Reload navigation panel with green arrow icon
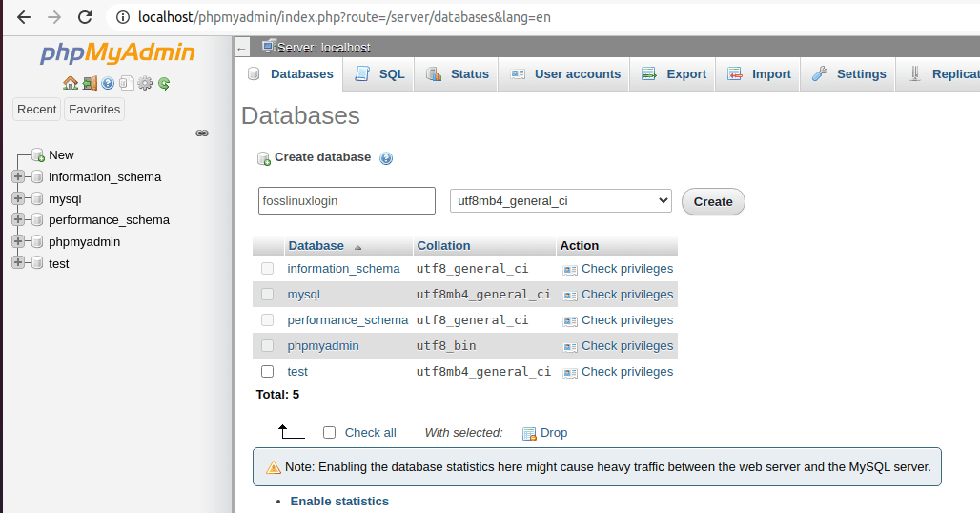This screenshot has width=980, height=513. click(x=164, y=83)
